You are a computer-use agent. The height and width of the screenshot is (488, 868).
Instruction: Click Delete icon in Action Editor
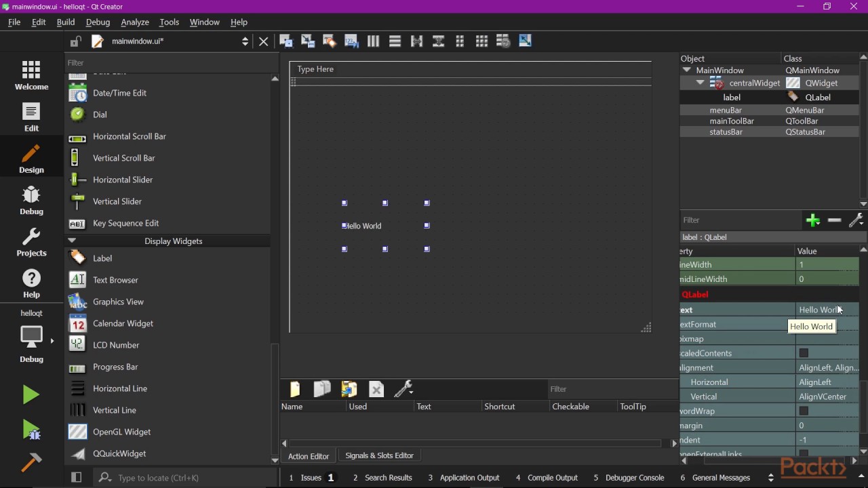(376, 389)
